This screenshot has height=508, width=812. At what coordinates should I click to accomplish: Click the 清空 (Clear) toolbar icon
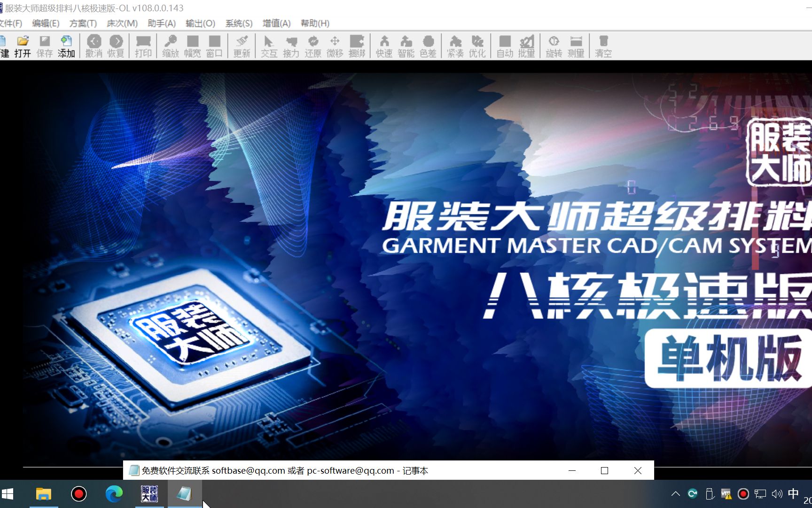tap(603, 46)
